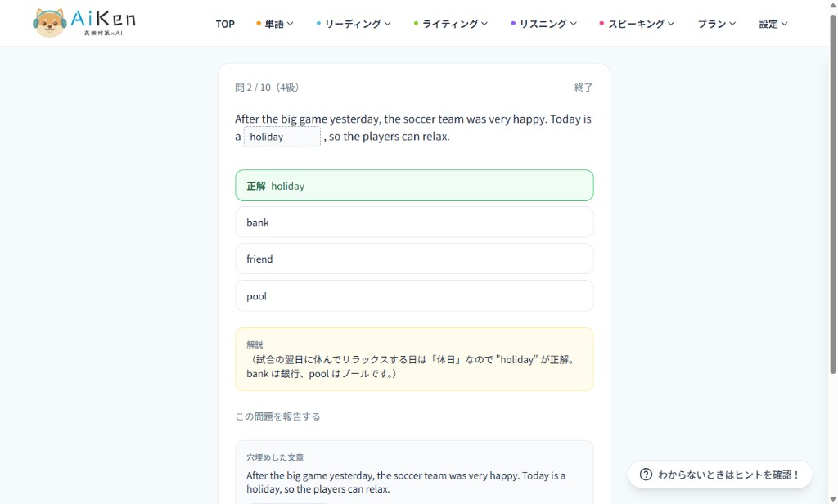Screen dimensions: 838x504
Task: Click the holiday blank in the sentence
Action: coord(282,137)
